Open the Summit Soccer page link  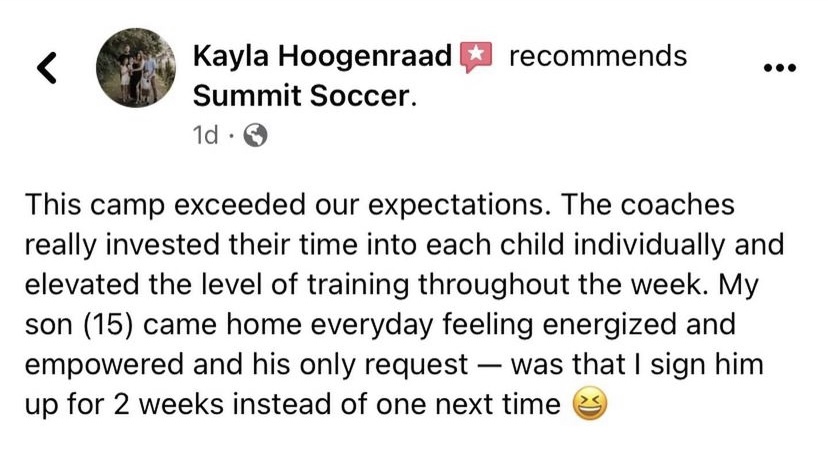coord(299,96)
